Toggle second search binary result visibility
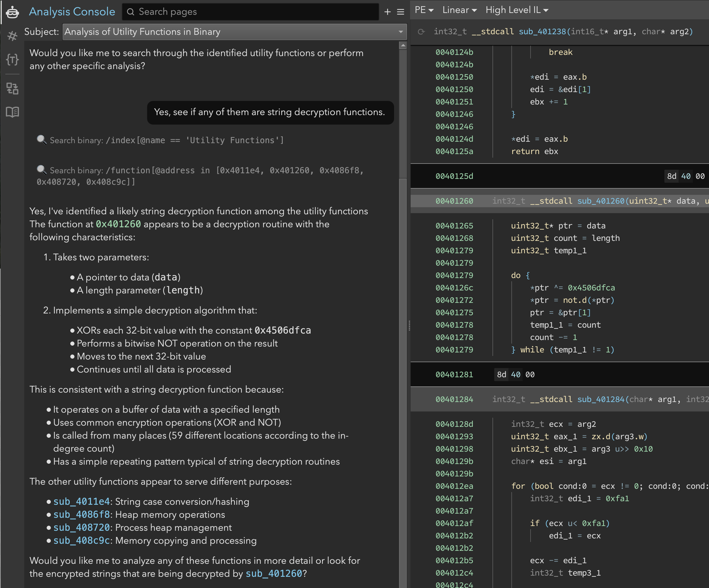This screenshot has height=588, width=709. 41,171
